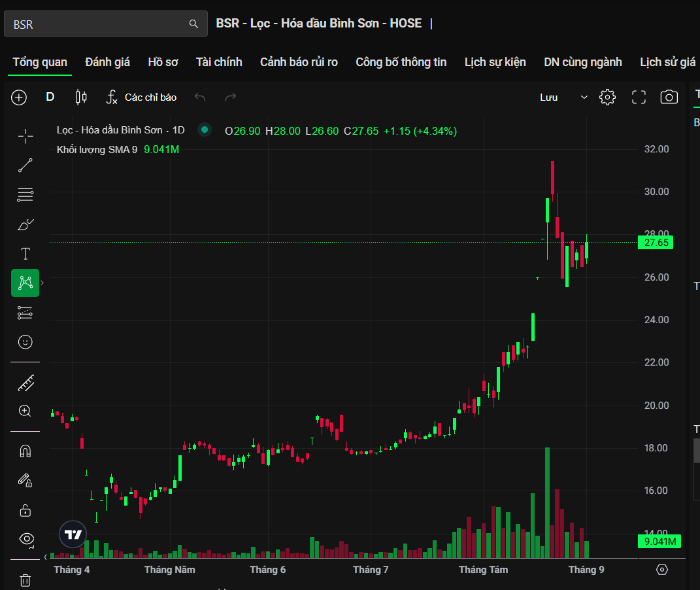Click the Tháng Tám time axis label
Image resolution: width=700 pixels, height=590 pixels.
point(484,570)
